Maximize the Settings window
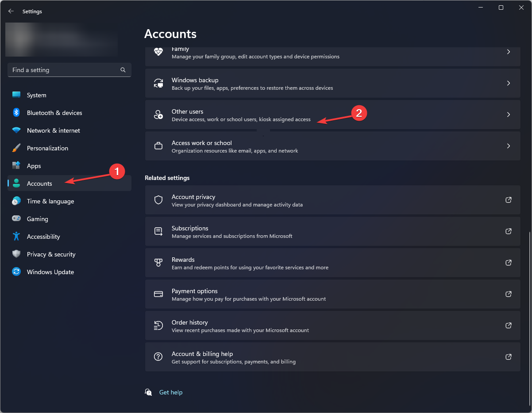 pyautogui.click(x=501, y=8)
